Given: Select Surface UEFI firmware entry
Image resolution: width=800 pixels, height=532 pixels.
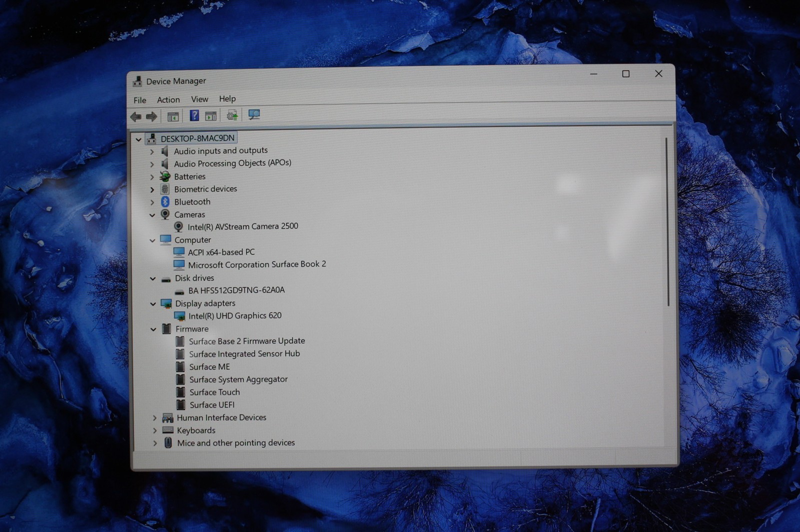Looking at the screenshot, I should [x=212, y=405].
